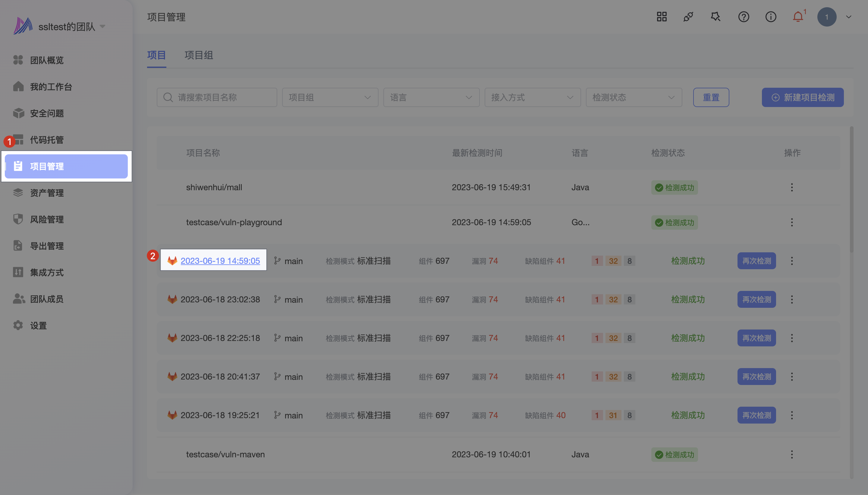Open the help question mark icon
Viewport: 868px width, 495px height.
744,17
